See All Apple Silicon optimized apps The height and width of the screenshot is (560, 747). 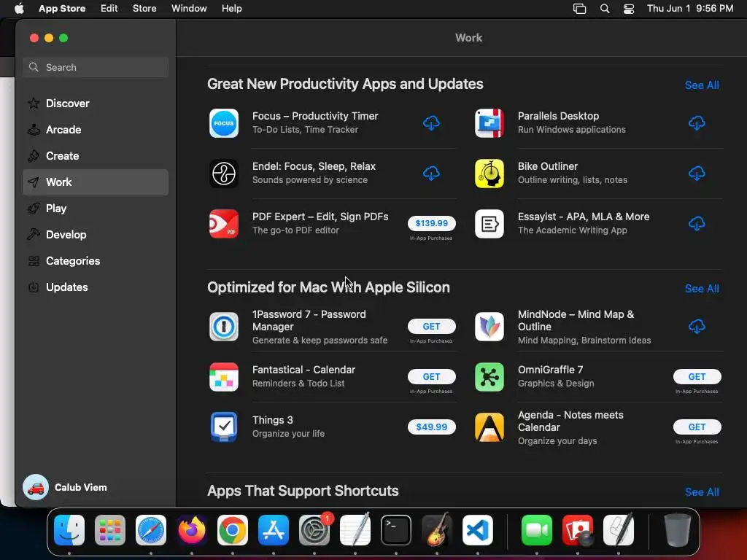702,289
